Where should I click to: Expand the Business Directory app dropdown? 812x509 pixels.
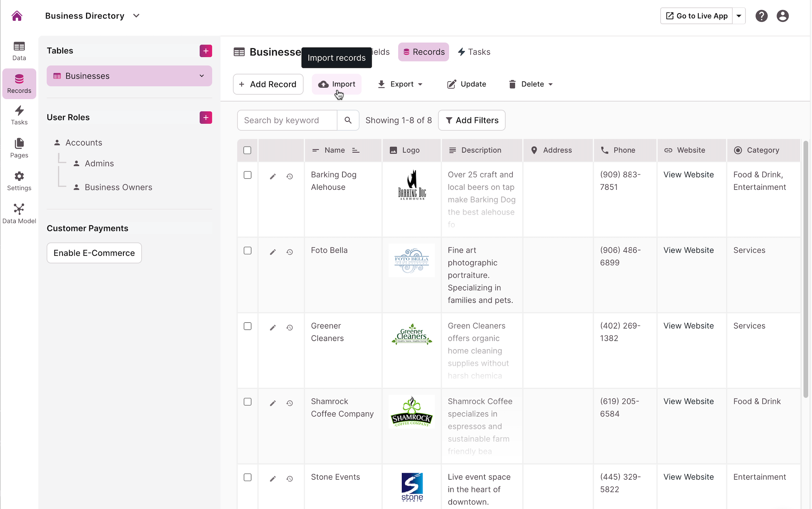click(136, 16)
